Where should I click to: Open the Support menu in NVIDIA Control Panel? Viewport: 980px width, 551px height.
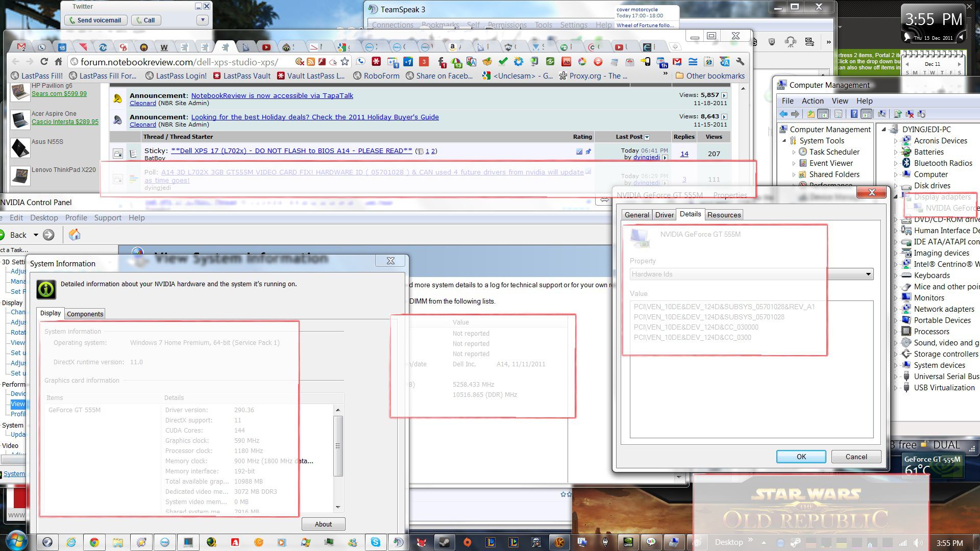[x=108, y=218]
